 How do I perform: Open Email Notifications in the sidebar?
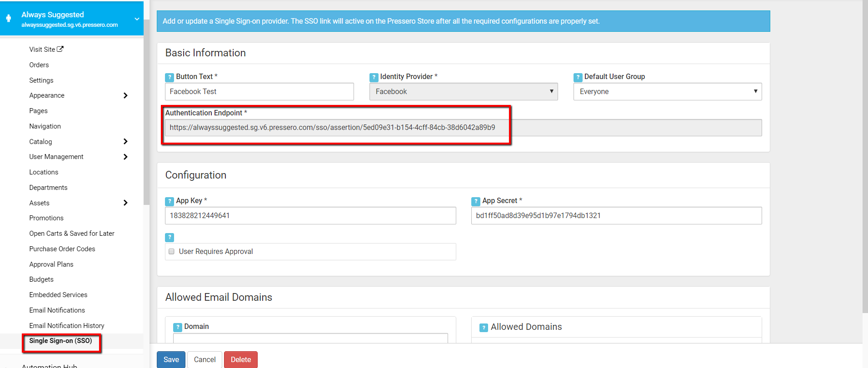(x=57, y=310)
